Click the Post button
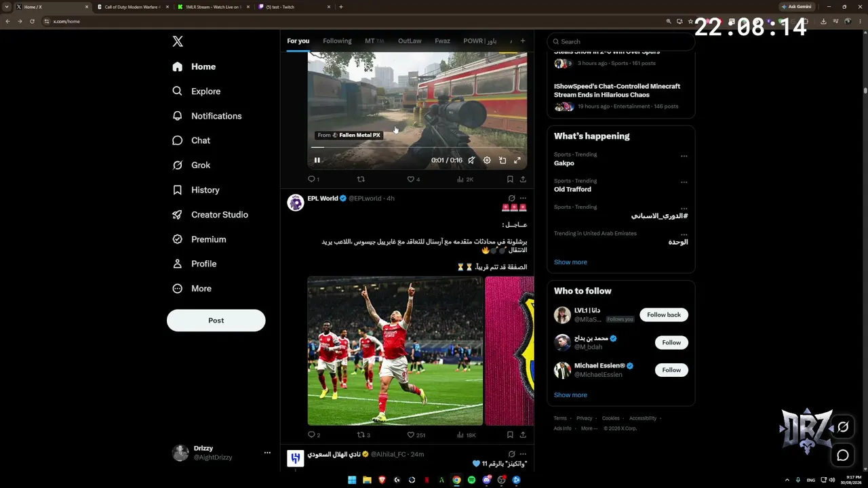This screenshot has height=488, width=868. click(x=216, y=321)
